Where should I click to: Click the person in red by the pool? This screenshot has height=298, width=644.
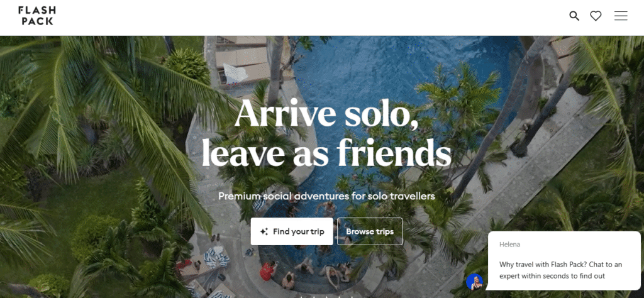(x=268, y=272)
